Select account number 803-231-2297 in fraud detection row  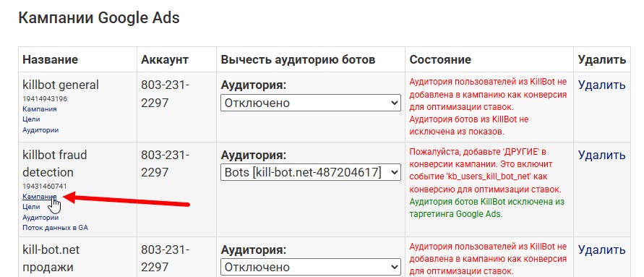tap(166, 163)
